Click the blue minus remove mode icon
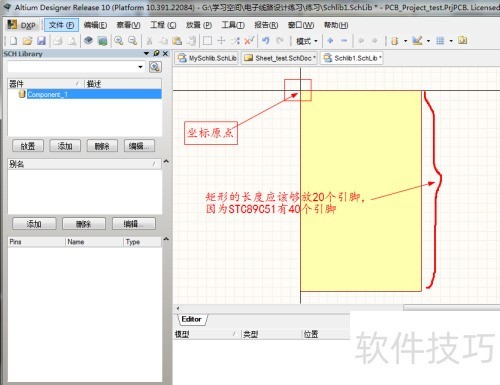This screenshot has height=385, width=500. tap(344, 41)
